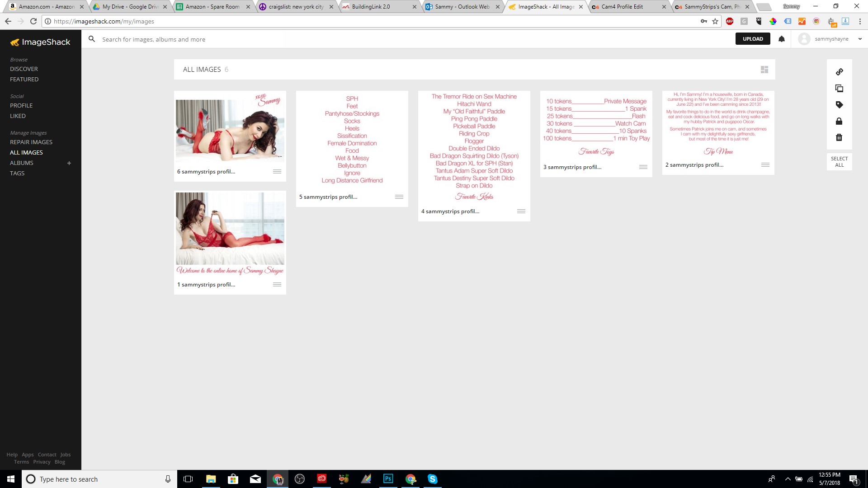This screenshot has height=488, width=868.
Task: Open menu for '6 sammystrips profil' image
Action: point(277,172)
